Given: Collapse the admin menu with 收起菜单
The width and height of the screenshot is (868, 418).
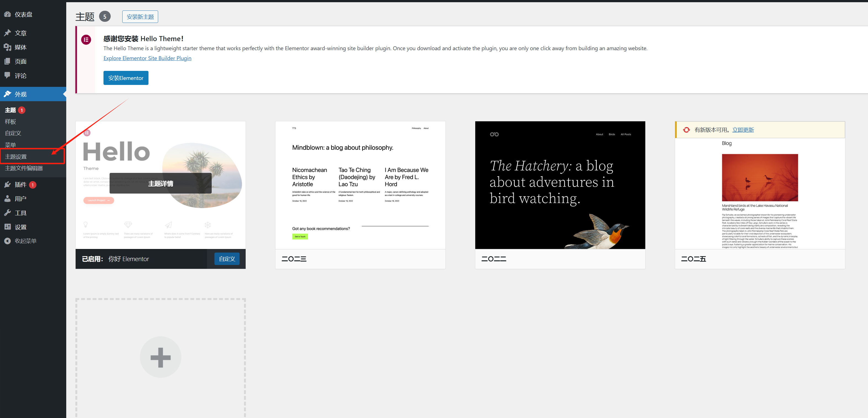Looking at the screenshot, I should [x=25, y=241].
